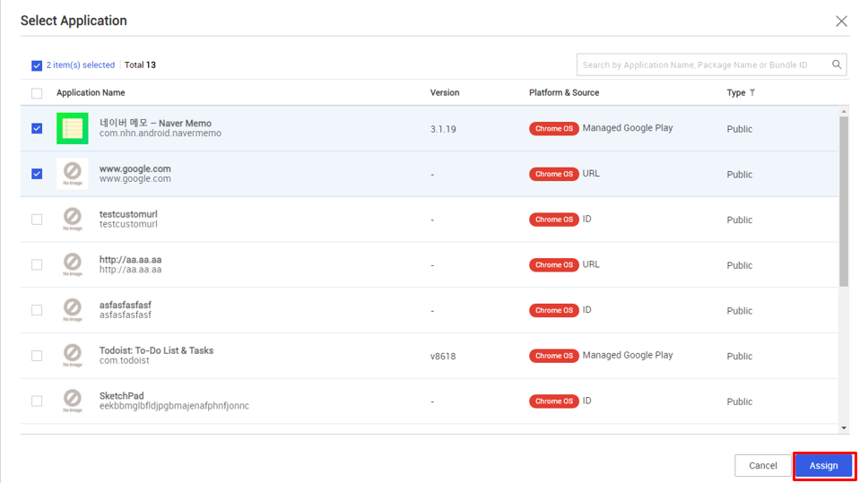Screen dimensions: 868x483
Task: Uncheck the Naver Memo checkbox
Action: 37,128
